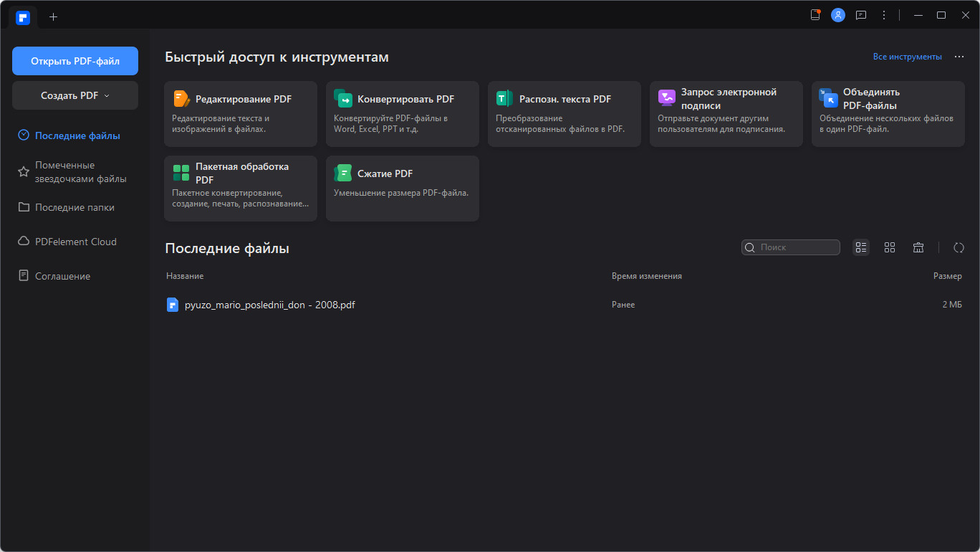Go to PDFelement Cloud in sidebar
The width and height of the screenshot is (980, 552).
point(75,242)
